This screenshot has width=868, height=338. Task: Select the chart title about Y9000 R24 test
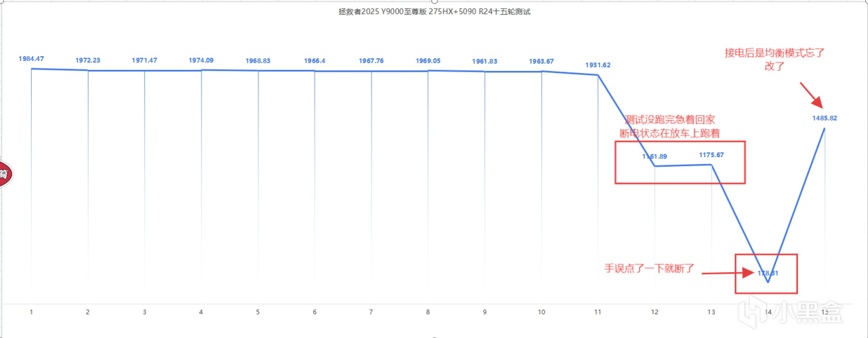[434, 12]
